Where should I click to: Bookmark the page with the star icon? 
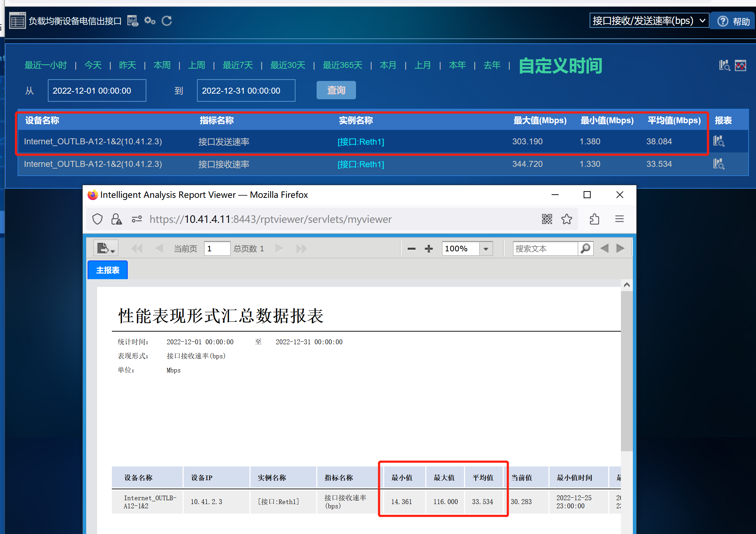(x=566, y=219)
